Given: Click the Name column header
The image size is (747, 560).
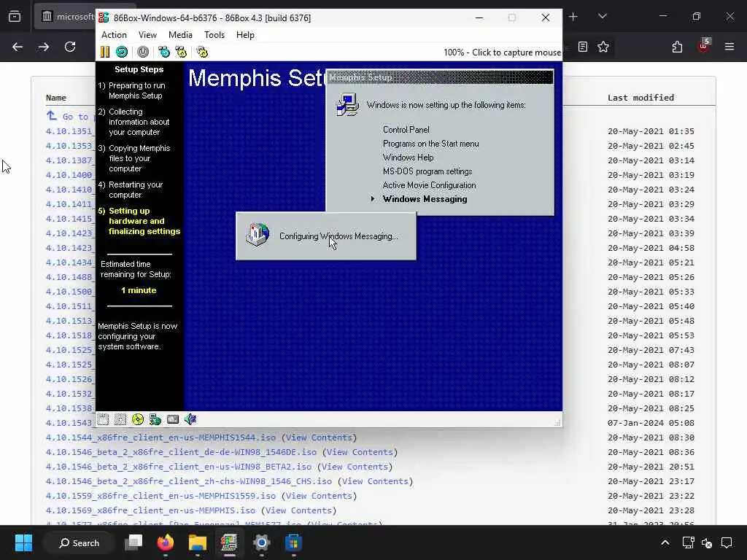Looking at the screenshot, I should (x=55, y=98).
